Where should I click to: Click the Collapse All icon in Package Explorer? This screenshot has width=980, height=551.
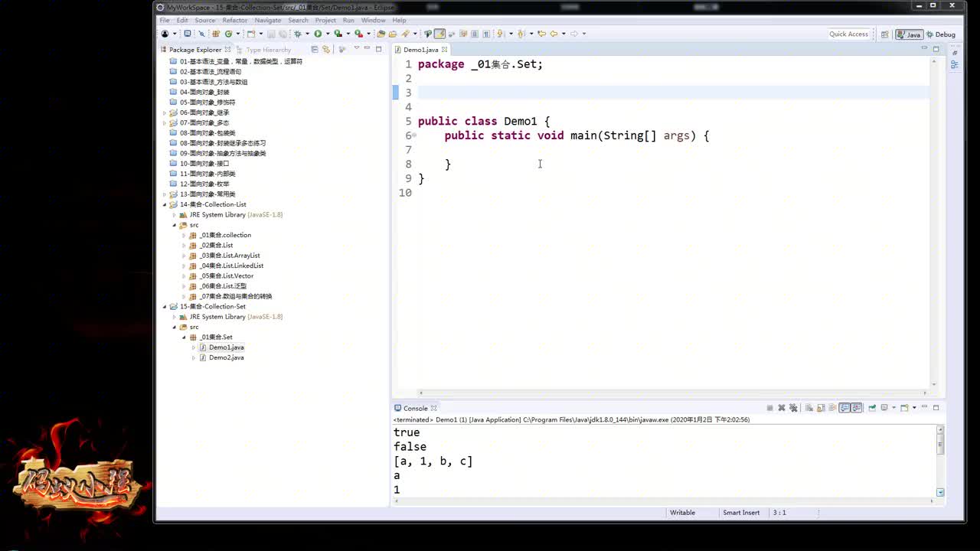[x=315, y=49]
